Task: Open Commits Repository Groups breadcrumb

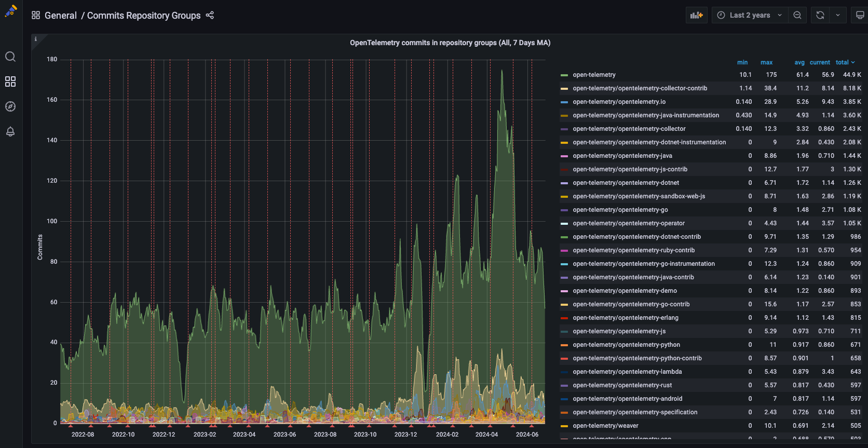Action: pyautogui.click(x=144, y=16)
